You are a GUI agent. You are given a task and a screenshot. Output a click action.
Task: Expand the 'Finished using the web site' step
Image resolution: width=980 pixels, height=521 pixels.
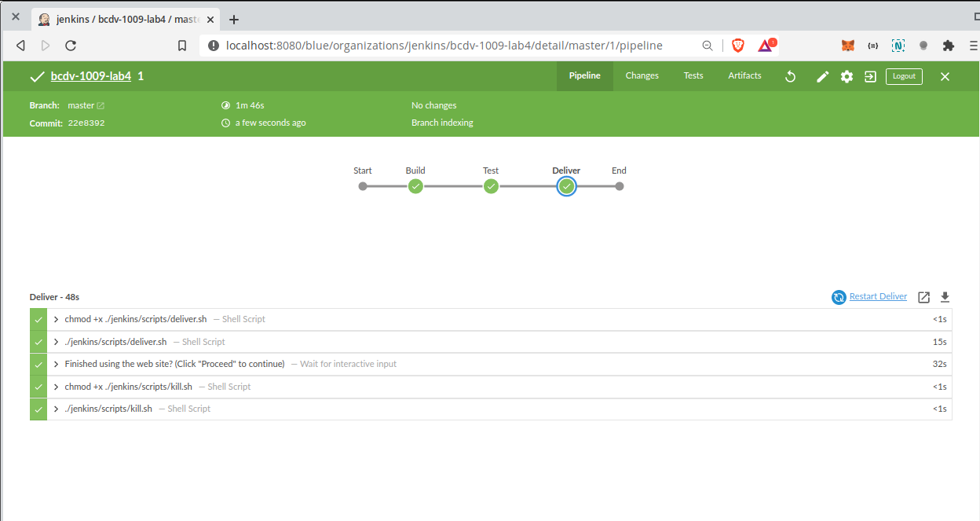[57, 364]
